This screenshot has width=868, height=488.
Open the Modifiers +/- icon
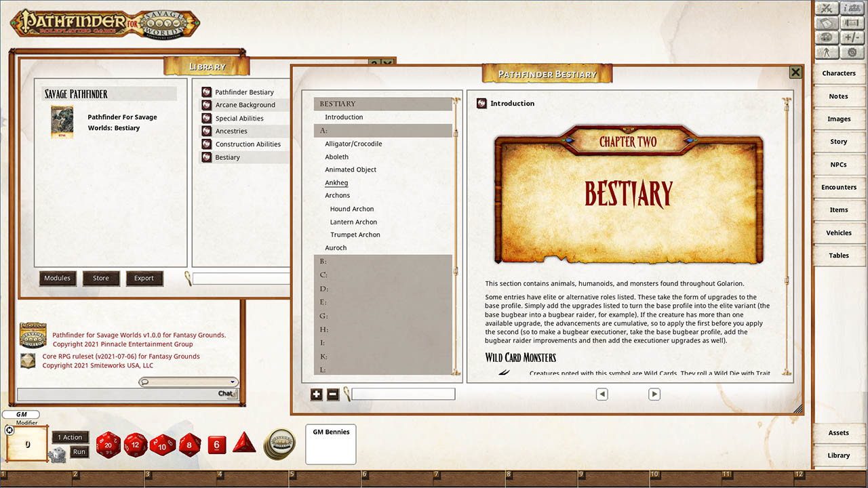[852, 37]
